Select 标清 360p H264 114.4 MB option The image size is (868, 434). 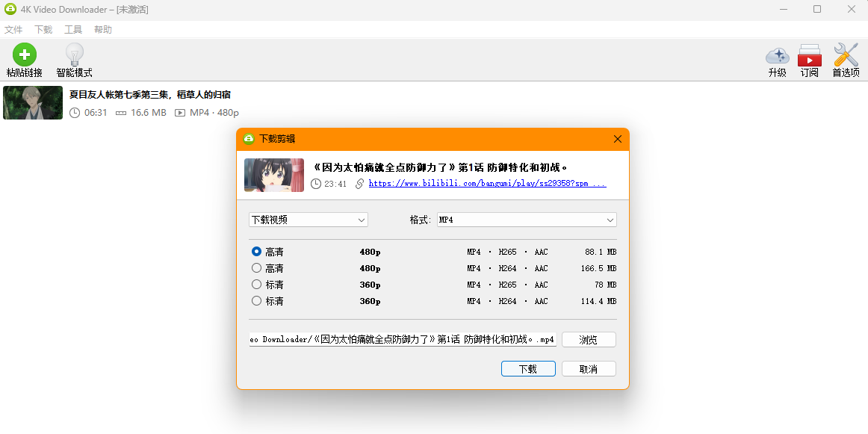tap(257, 301)
